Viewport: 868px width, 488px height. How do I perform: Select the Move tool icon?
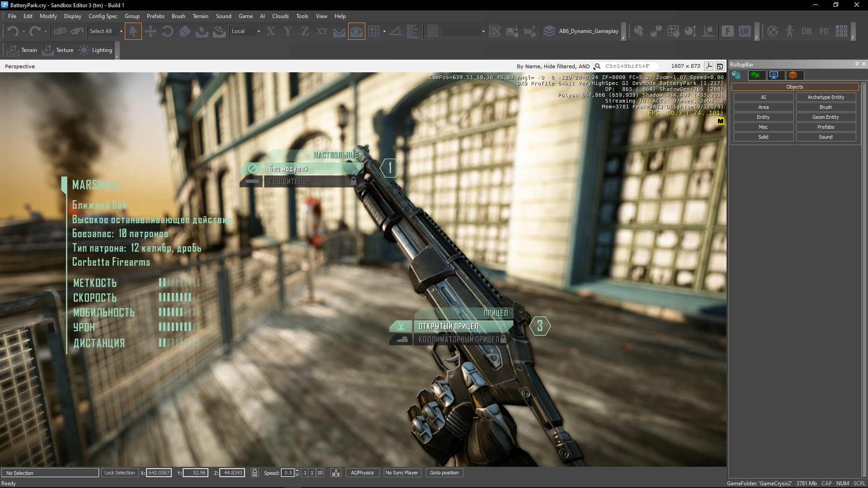[x=151, y=31]
